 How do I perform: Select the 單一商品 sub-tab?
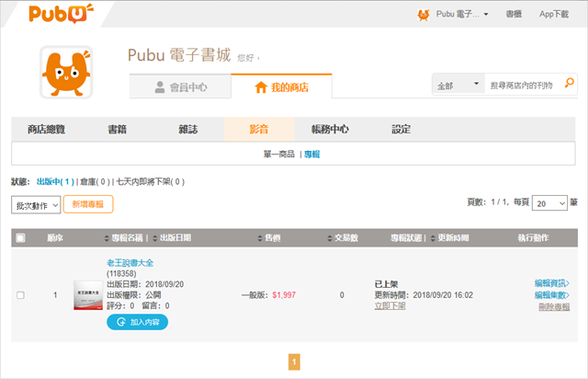click(279, 154)
